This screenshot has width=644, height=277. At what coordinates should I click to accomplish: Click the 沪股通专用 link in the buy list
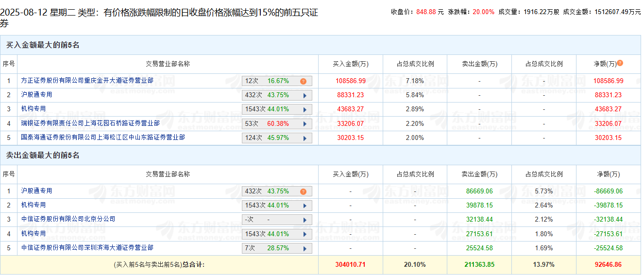(x=36, y=95)
